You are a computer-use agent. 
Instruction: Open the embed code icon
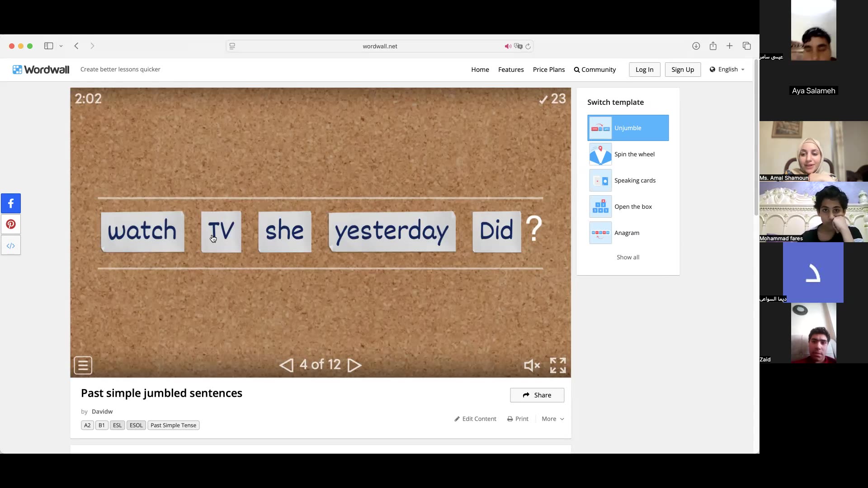pos(11,245)
